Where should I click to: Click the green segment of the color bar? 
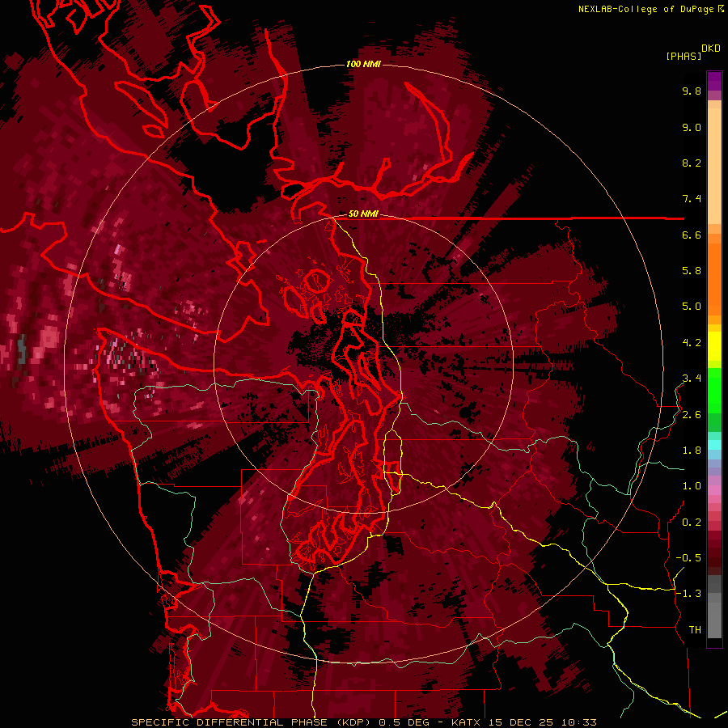pyautogui.click(x=714, y=391)
